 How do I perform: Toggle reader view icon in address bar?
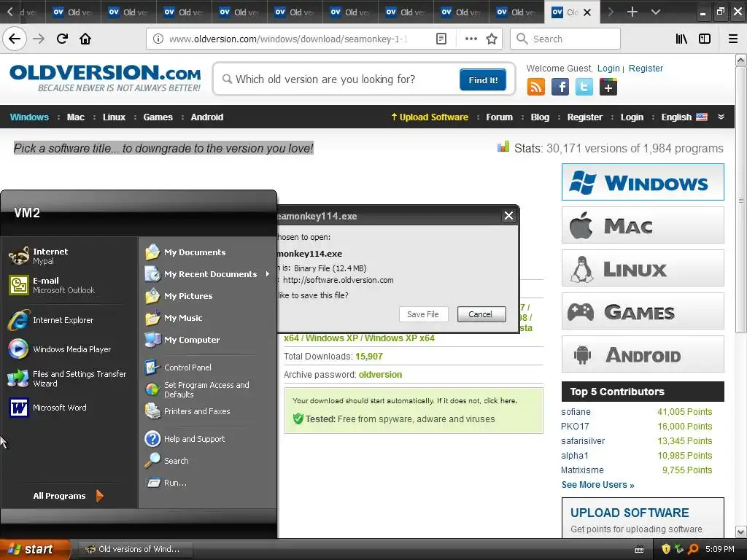click(441, 39)
